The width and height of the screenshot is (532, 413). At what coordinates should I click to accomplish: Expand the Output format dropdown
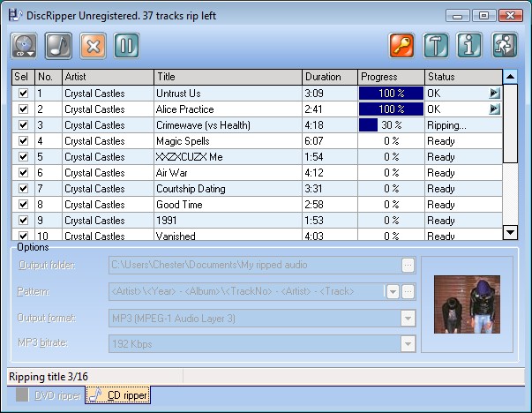pos(408,319)
